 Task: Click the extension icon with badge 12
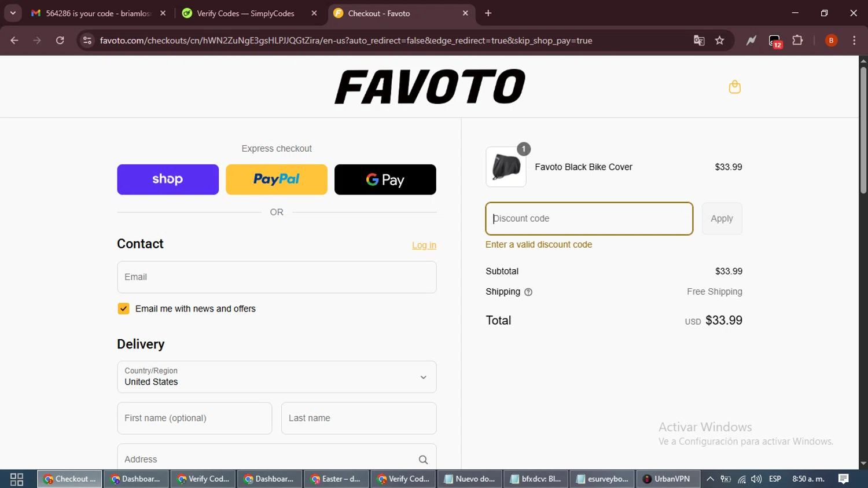(775, 41)
